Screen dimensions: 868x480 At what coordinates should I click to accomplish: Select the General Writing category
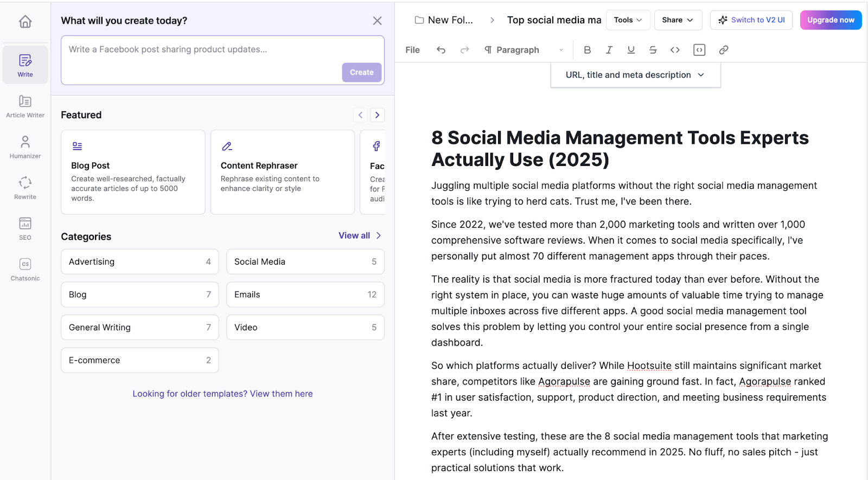coord(139,328)
